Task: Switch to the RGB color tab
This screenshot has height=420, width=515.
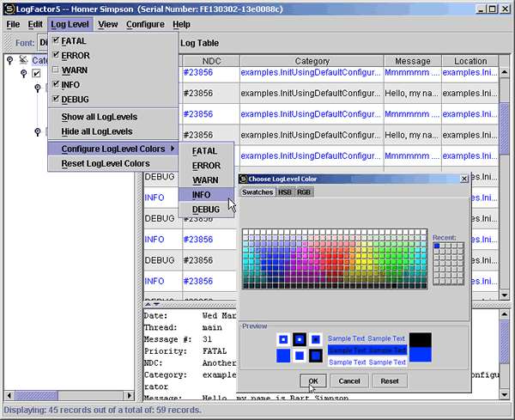Action: tap(304, 192)
